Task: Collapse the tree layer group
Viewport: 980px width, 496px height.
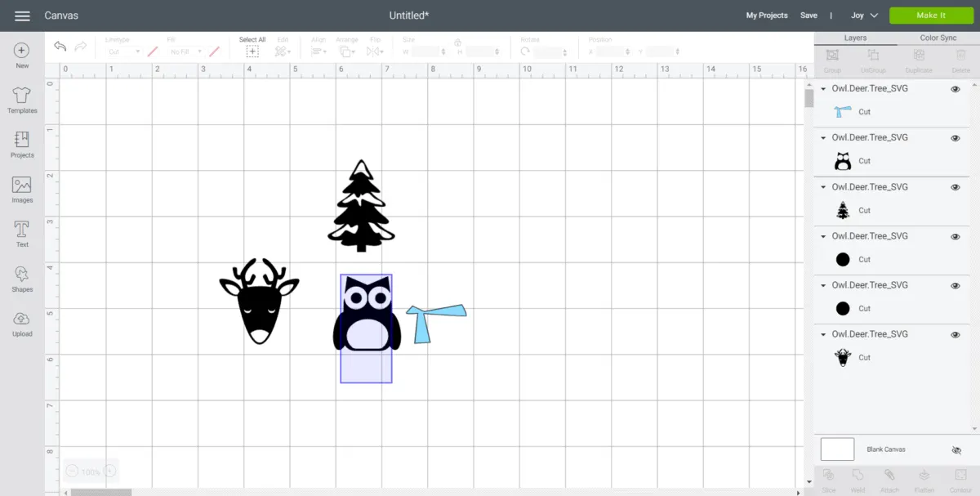Action: pos(823,187)
